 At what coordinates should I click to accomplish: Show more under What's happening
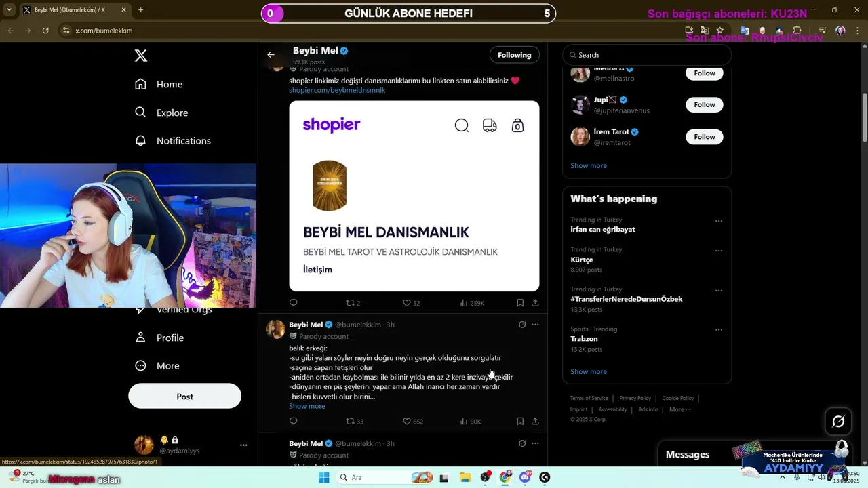click(x=589, y=371)
